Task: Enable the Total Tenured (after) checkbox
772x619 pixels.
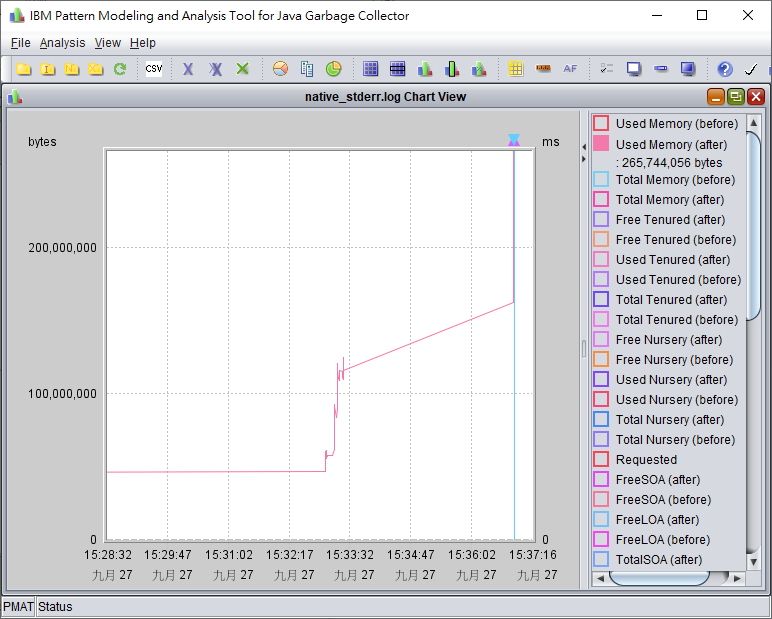Action: (601, 299)
